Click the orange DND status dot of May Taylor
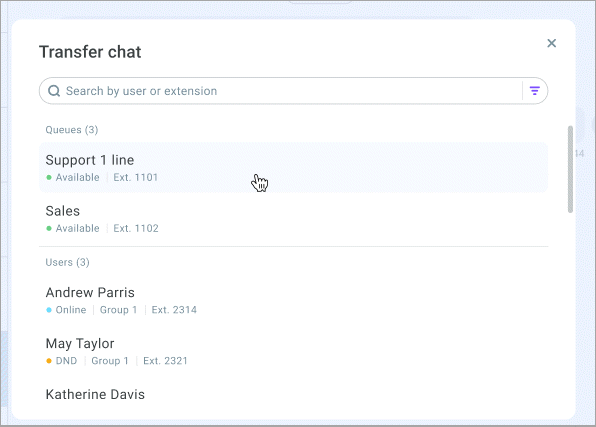 coord(49,361)
